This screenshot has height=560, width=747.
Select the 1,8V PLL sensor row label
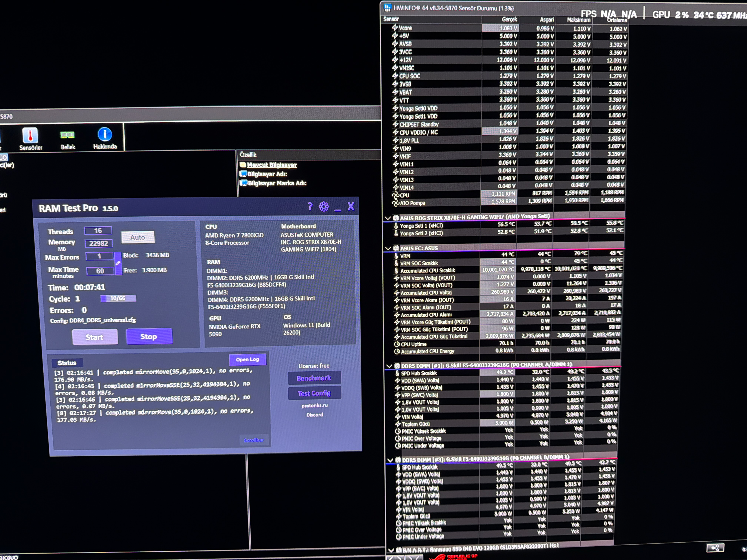pyautogui.click(x=409, y=141)
